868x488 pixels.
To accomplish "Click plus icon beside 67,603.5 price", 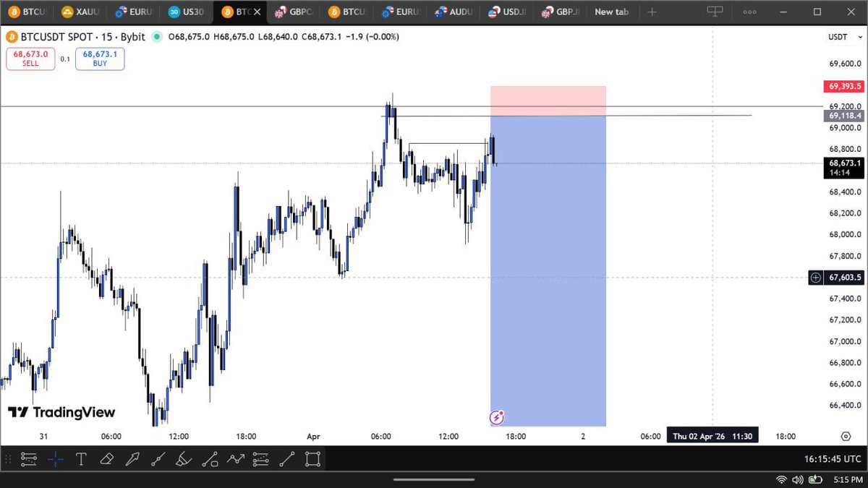I will click(x=816, y=277).
